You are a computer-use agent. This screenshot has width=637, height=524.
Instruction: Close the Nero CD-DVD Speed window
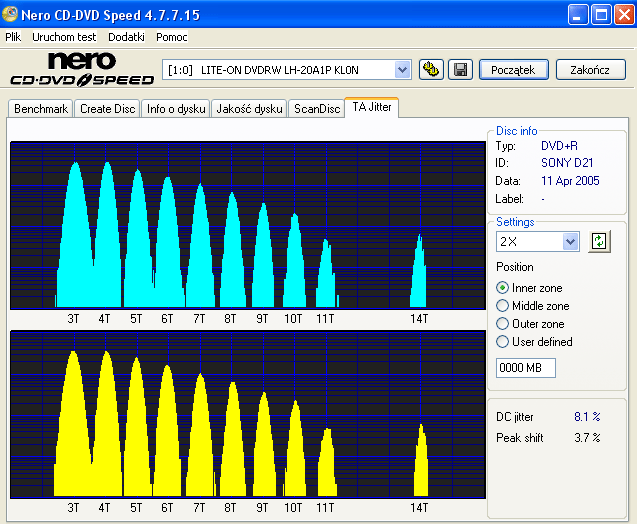point(624,15)
